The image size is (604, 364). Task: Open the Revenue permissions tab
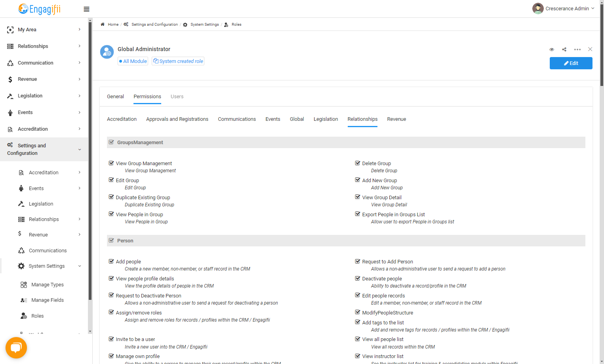(396, 119)
